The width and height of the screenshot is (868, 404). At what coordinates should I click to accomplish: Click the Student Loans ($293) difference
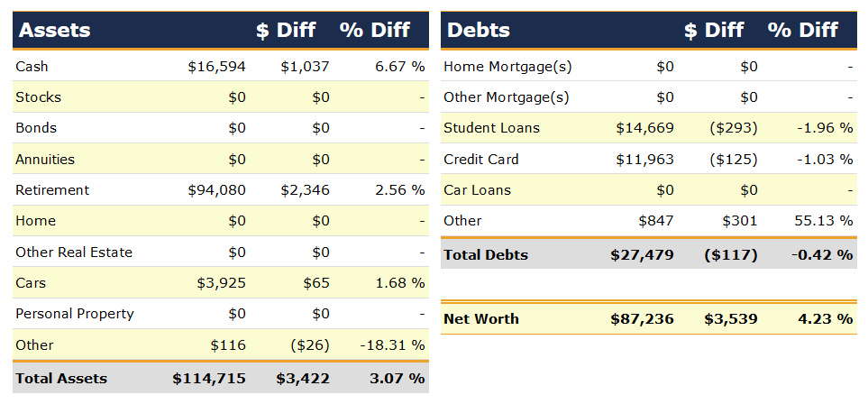point(733,128)
